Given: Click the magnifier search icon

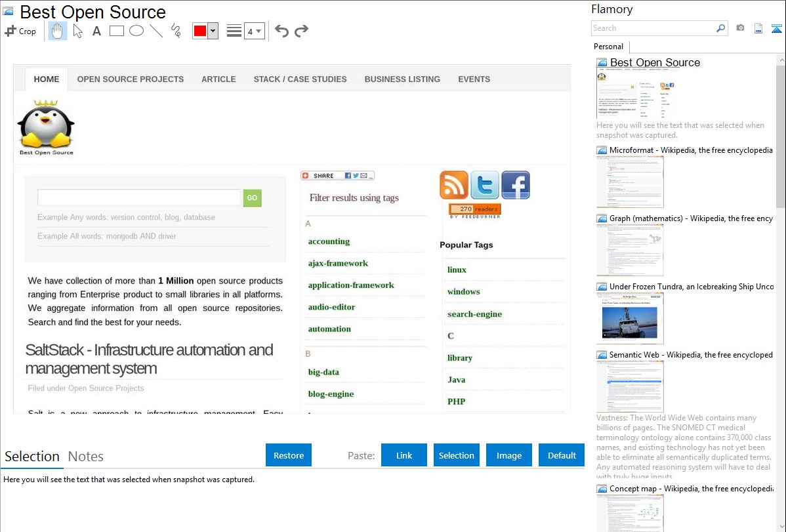Looking at the screenshot, I should (x=720, y=28).
